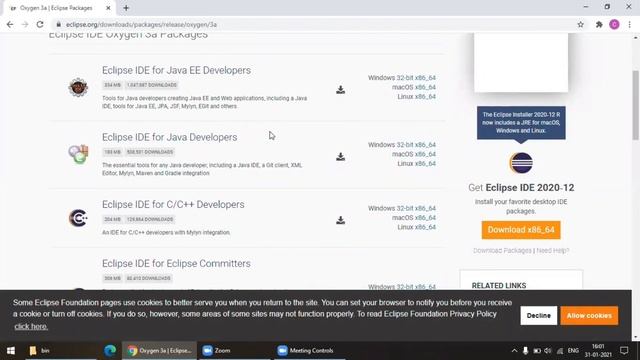The image size is (640, 360).
Task: Reload the page with the refresh icon
Action: (40, 24)
